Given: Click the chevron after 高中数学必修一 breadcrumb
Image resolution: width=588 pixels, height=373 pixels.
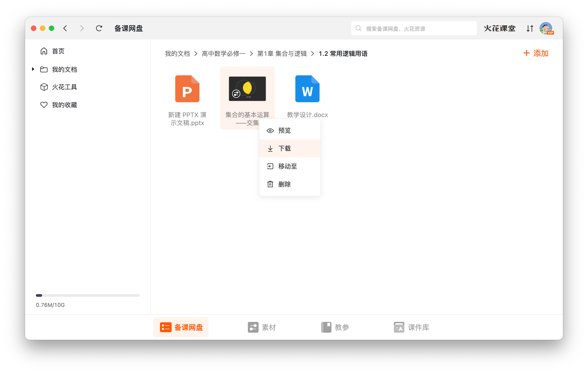Looking at the screenshot, I should point(251,54).
